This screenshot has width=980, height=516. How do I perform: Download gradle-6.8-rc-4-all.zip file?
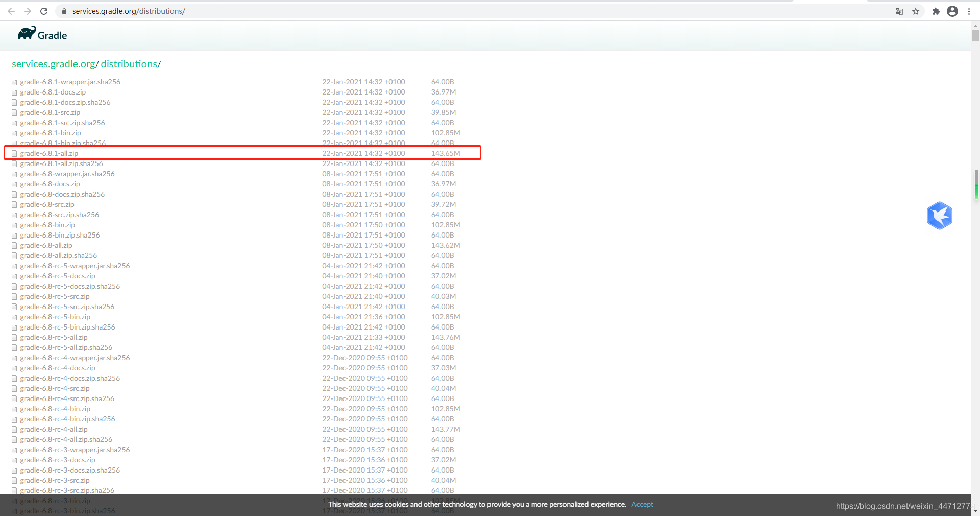[54, 429]
